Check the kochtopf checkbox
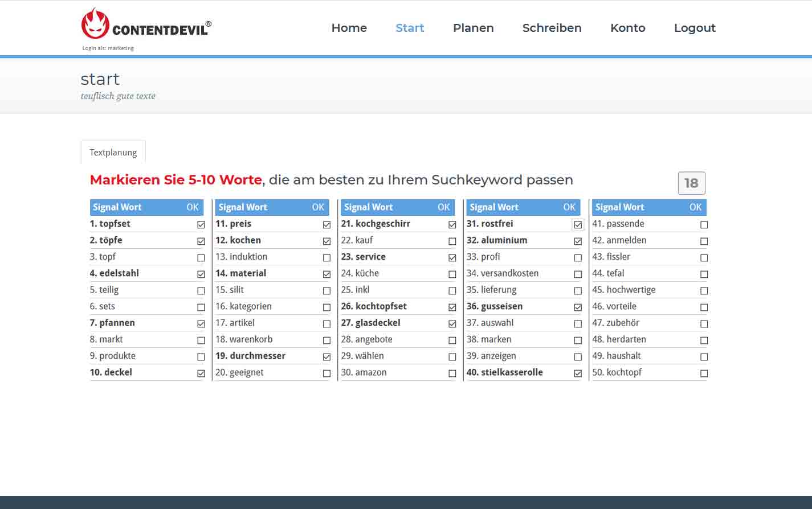812x509 pixels. tap(704, 373)
